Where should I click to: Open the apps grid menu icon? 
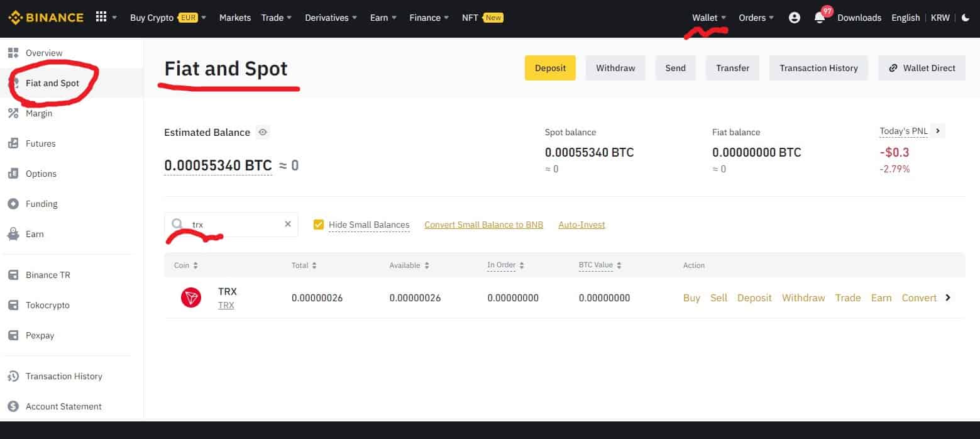pos(101,17)
